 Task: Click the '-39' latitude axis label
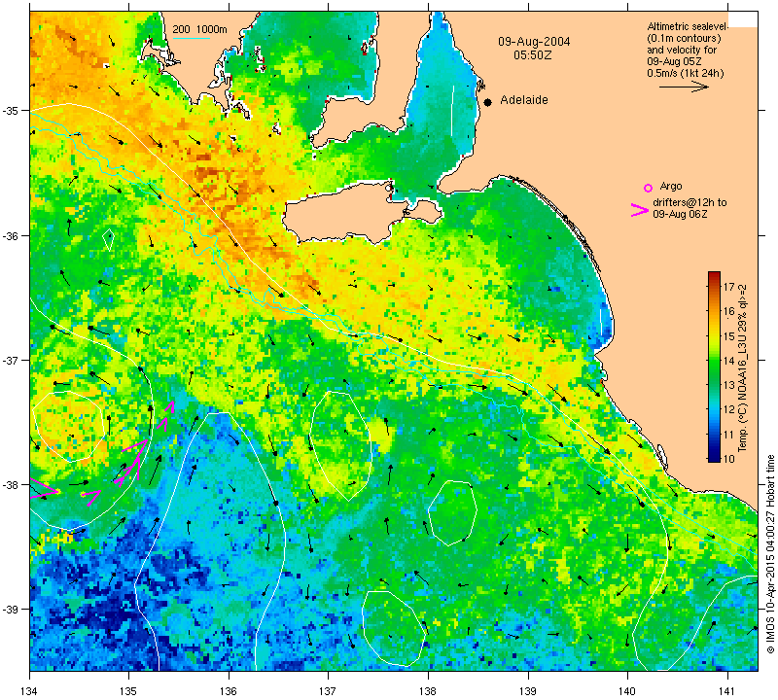pos(11,610)
